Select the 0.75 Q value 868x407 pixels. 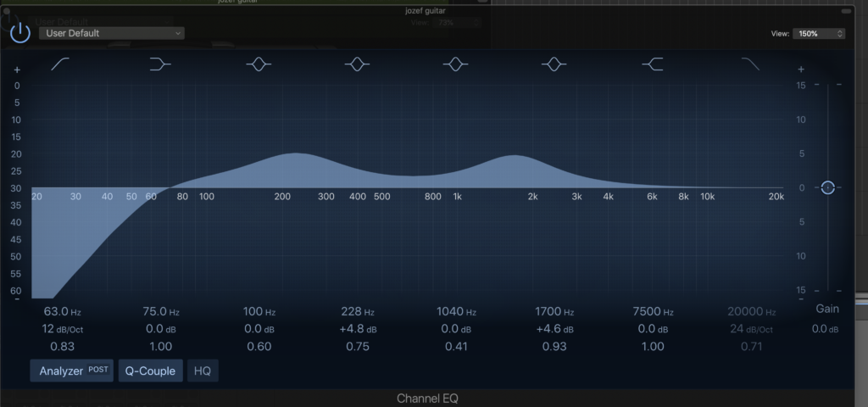tap(358, 347)
